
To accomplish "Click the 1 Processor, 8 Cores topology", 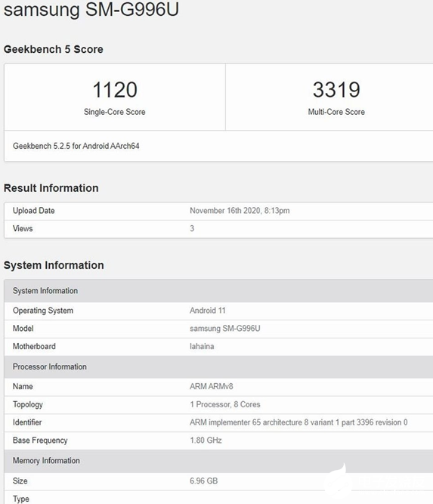I will click(x=224, y=404).
